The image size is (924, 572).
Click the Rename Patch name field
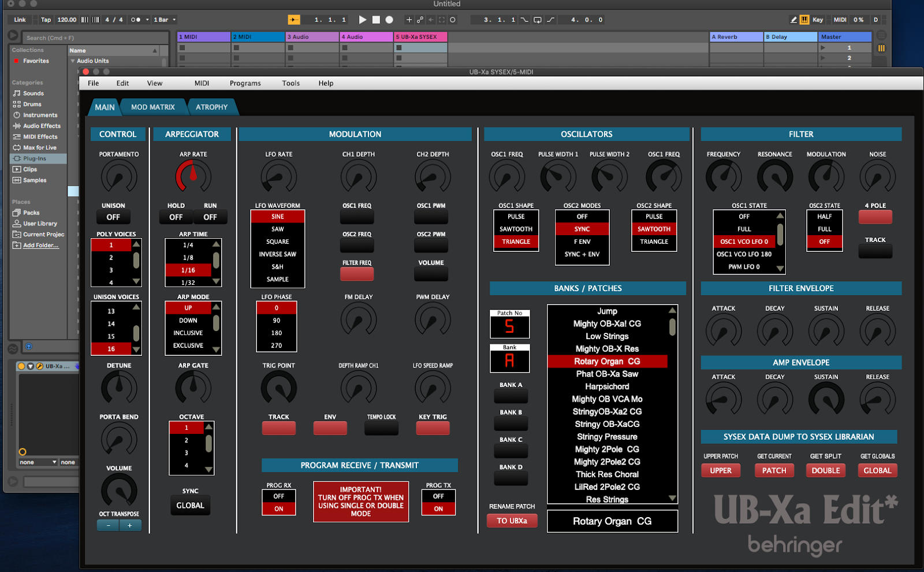pyautogui.click(x=612, y=521)
